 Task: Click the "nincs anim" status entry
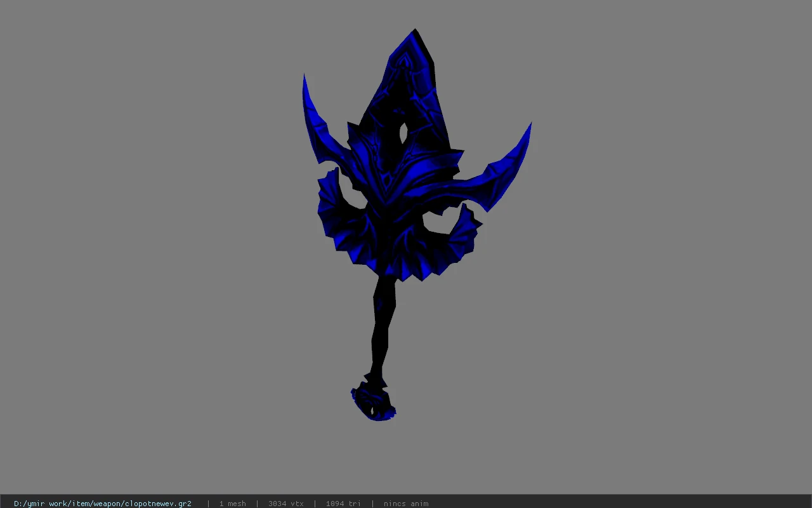406,504
